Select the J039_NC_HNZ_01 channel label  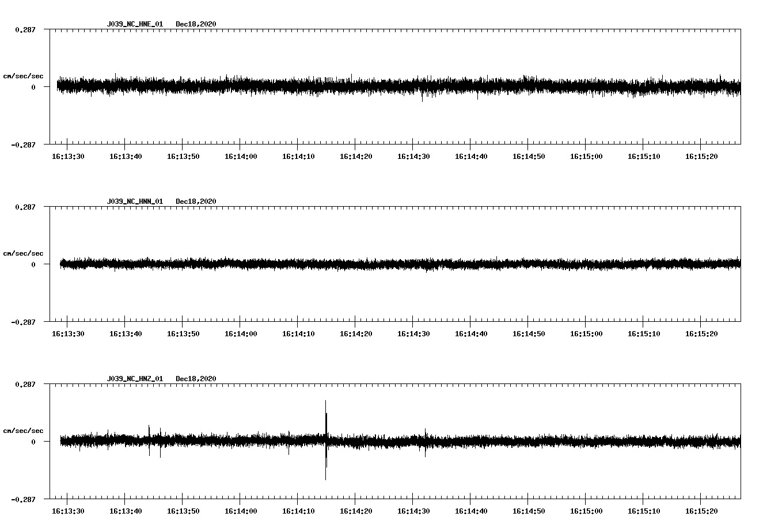[134, 378]
